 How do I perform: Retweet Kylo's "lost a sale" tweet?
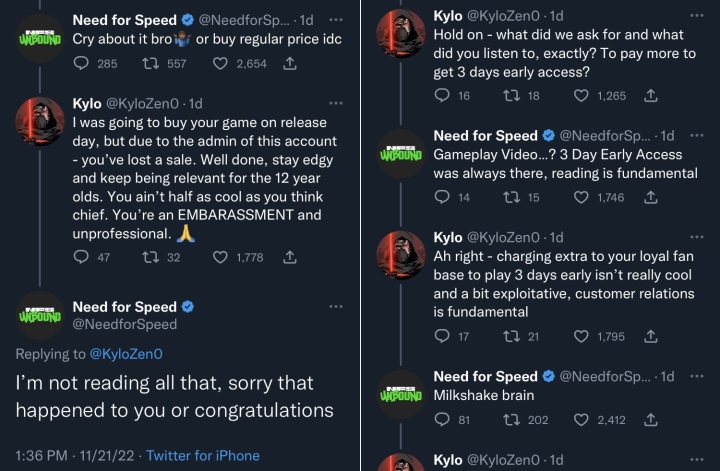point(148,257)
